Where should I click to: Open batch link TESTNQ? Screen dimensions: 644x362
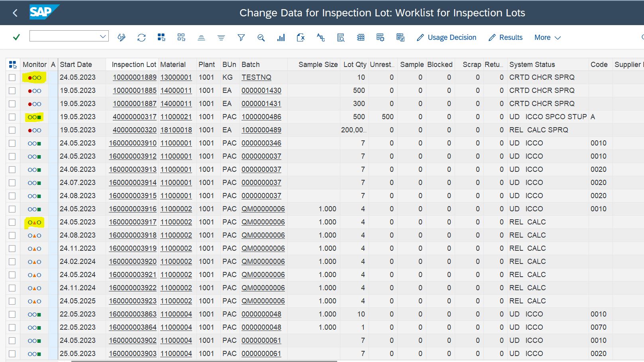[256, 77]
